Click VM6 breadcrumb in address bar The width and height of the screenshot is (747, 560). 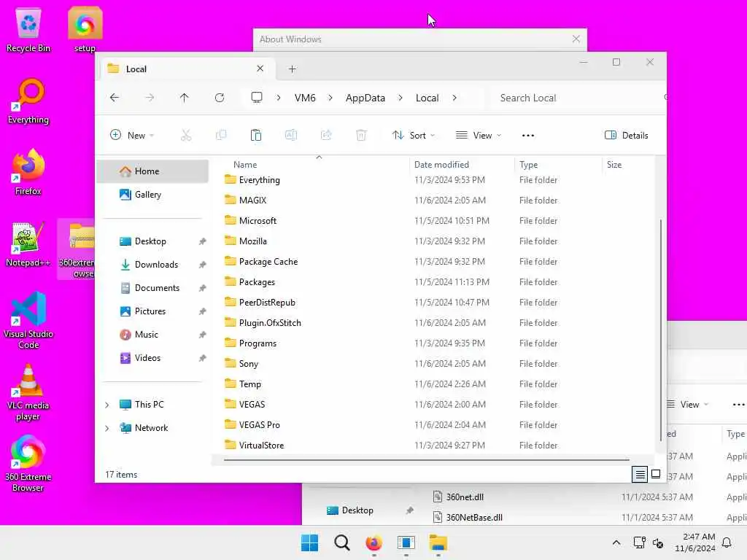(x=305, y=98)
